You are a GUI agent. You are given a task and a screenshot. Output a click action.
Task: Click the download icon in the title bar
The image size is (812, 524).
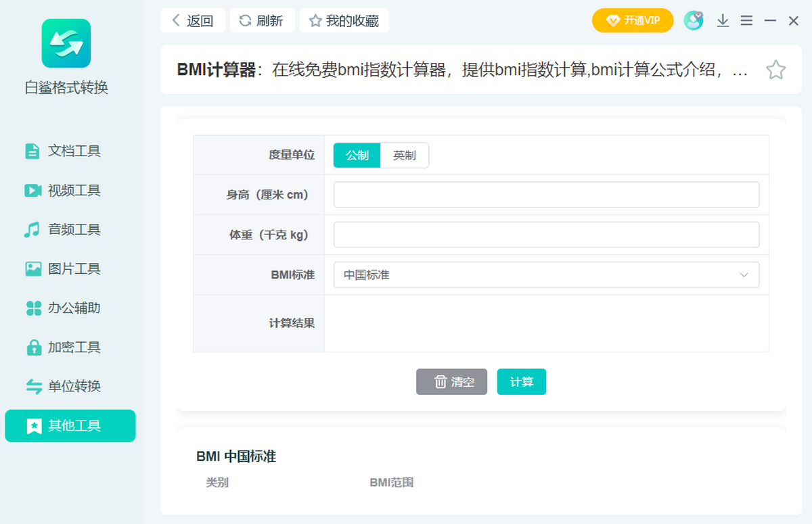723,21
